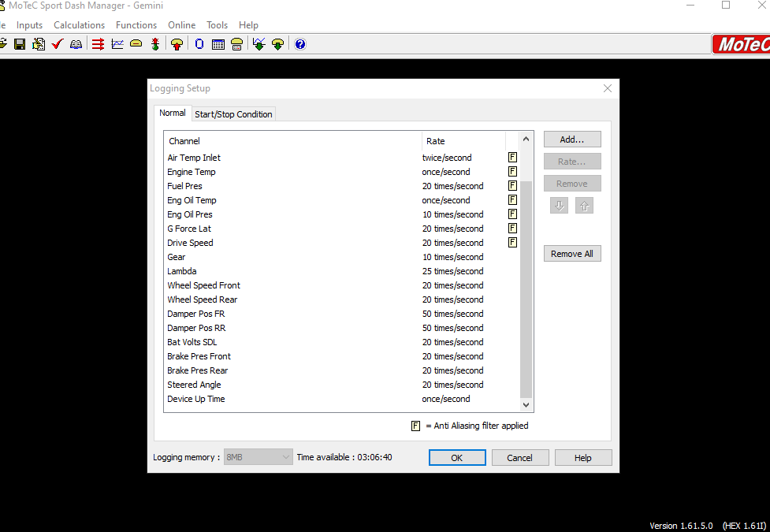Move selected channel down with arrow button
Viewport: 770px width, 532px height.
(560, 206)
